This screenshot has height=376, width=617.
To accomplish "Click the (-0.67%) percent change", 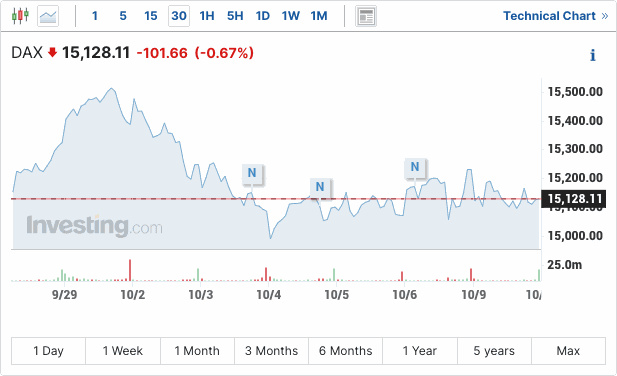I will coord(224,53).
